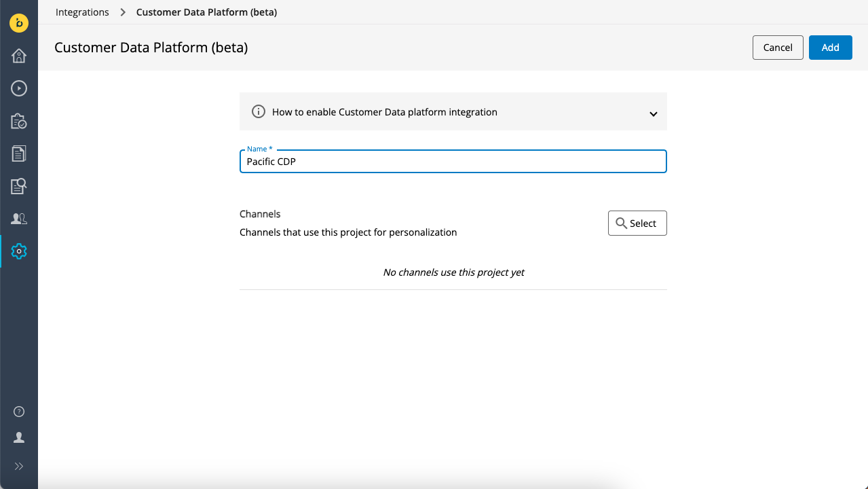Open the clipboard checkmark icon in sidebar
This screenshot has width=868, height=489.
pos(19,121)
